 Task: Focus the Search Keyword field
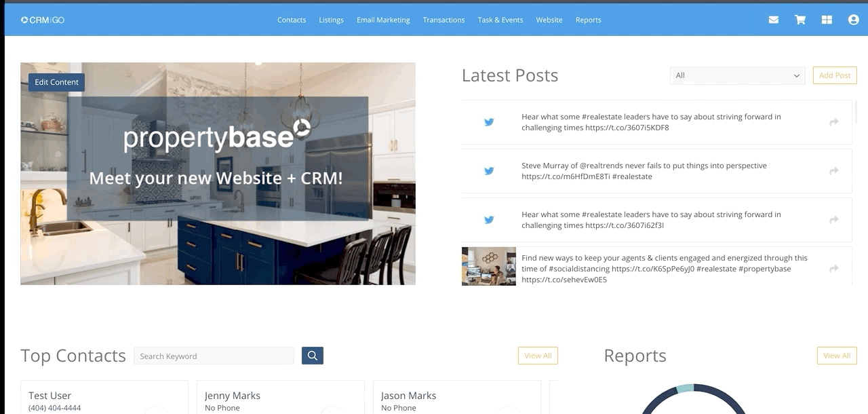(x=214, y=356)
